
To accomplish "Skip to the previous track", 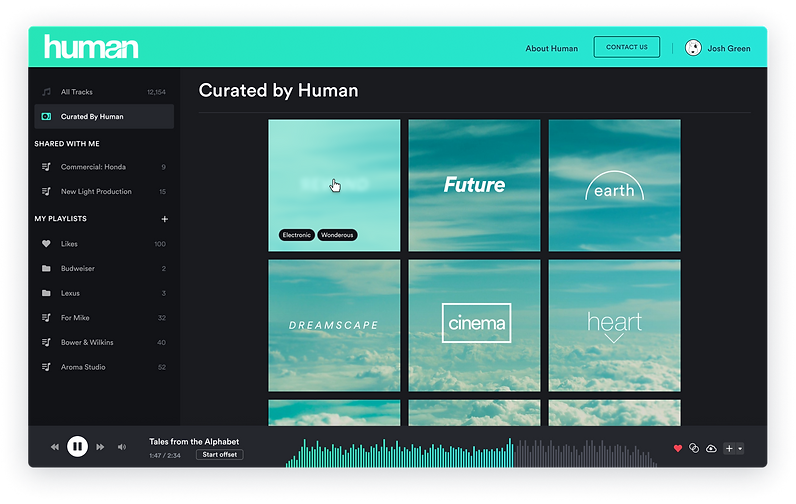I will (55, 447).
